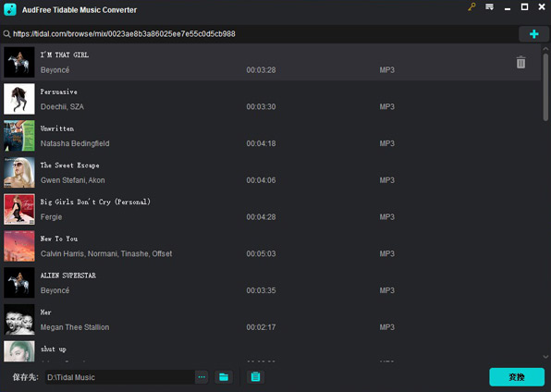
Task: Click the key registration icon
Action: pos(471,6)
